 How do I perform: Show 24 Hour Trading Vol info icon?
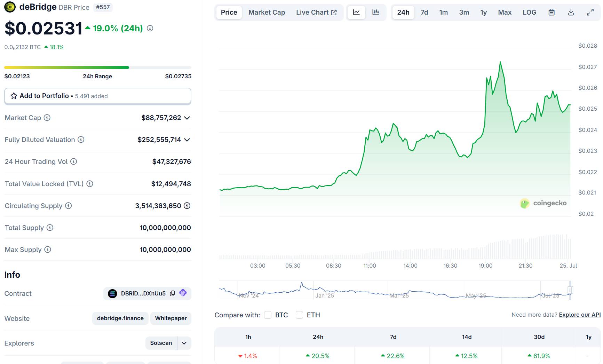click(74, 161)
